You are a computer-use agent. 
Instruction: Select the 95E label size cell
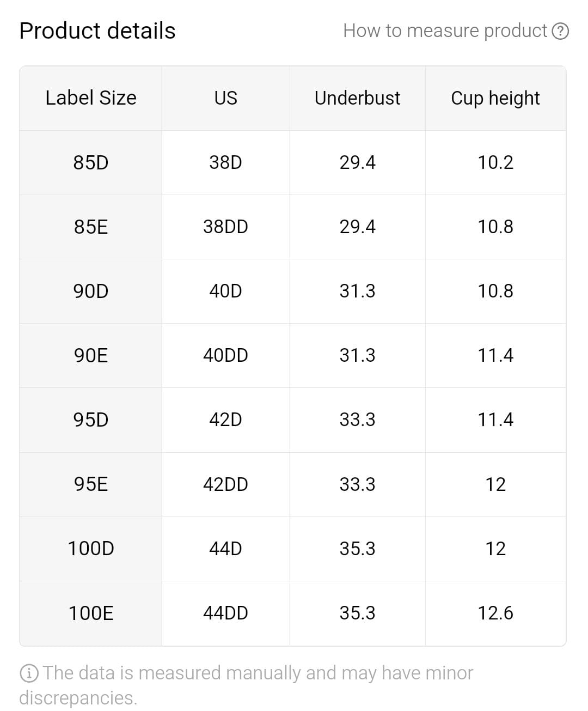coord(91,484)
